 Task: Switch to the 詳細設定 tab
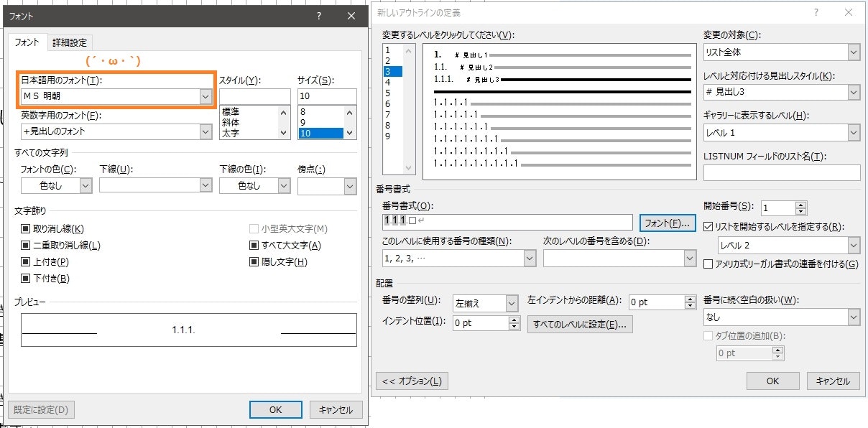70,43
